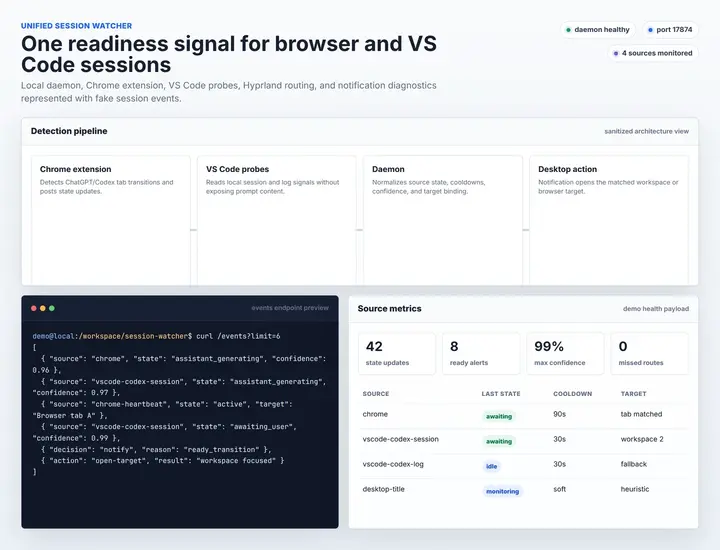Image resolution: width=720 pixels, height=550 pixels.
Task: Click the Source metrics panel title
Action: pos(389,309)
